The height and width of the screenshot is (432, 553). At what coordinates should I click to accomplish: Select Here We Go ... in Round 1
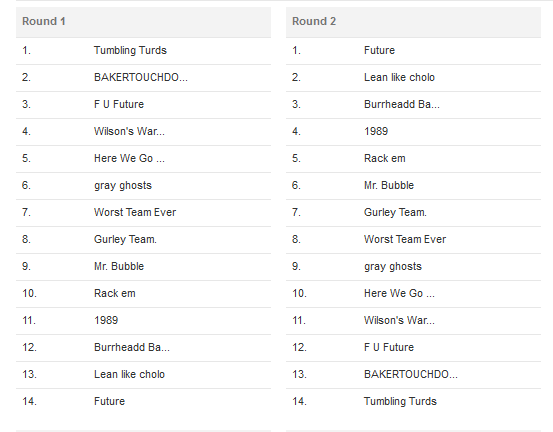tap(129, 158)
